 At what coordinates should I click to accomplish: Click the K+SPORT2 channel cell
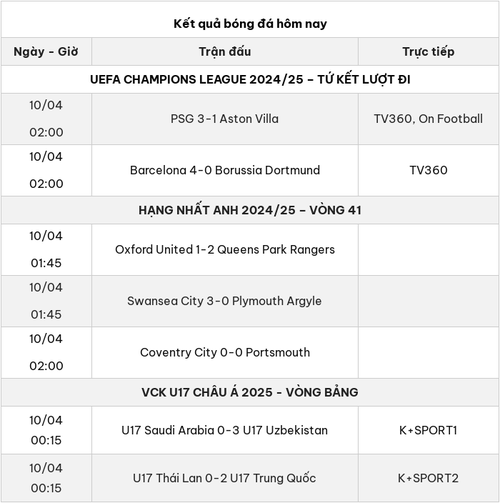pos(428,478)
